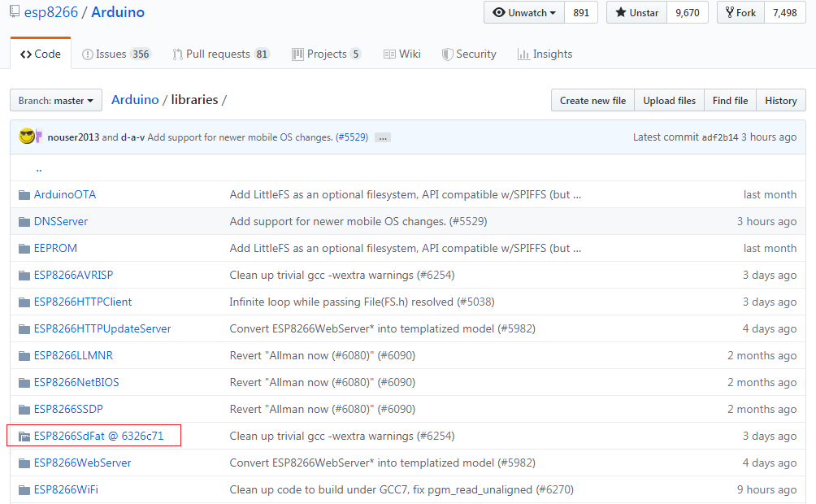Click the ESP8266WiFi folder icon
The width and height of the screenshot is (816, 504).
(24, 489)
